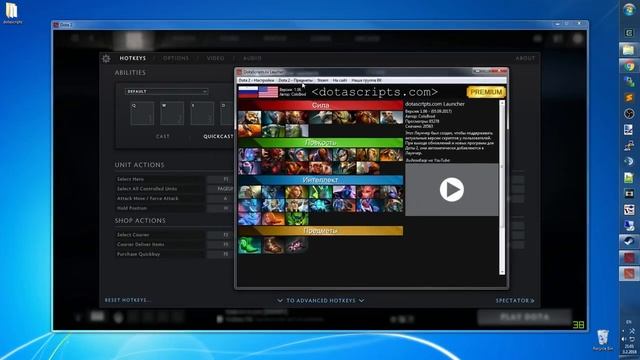Select last hero portrait in Сила top row
The width and height of the screenshot is (640, 360).
[x=391, y=118]
